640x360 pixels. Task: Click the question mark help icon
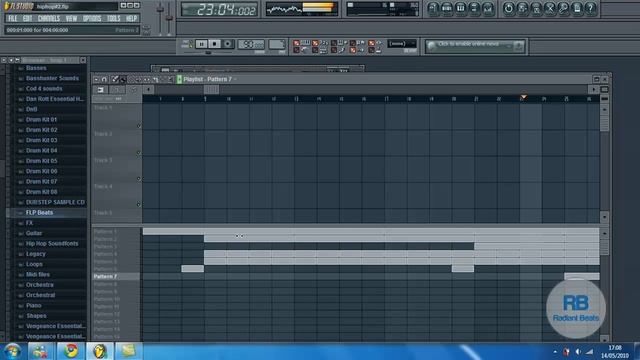591,8
